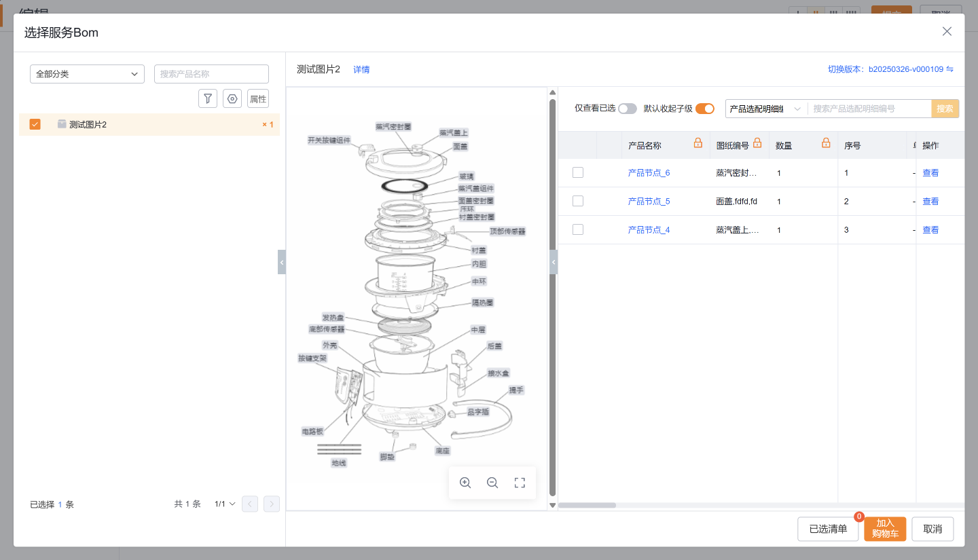Click the 加入购物车 button

[885, 529]
